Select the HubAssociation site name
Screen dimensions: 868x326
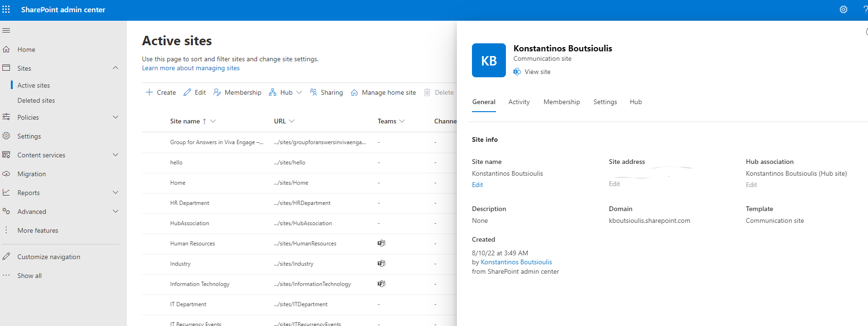coord(190,223)
